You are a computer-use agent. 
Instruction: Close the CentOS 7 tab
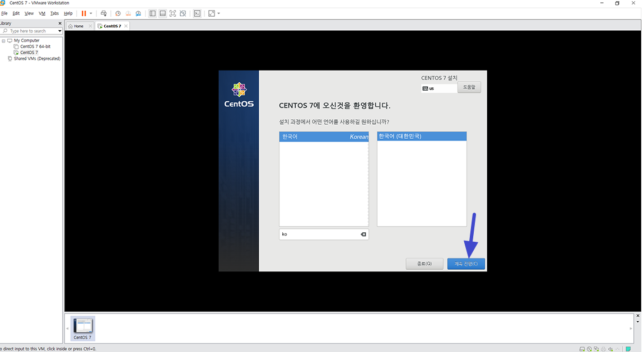tap(125, 26)
